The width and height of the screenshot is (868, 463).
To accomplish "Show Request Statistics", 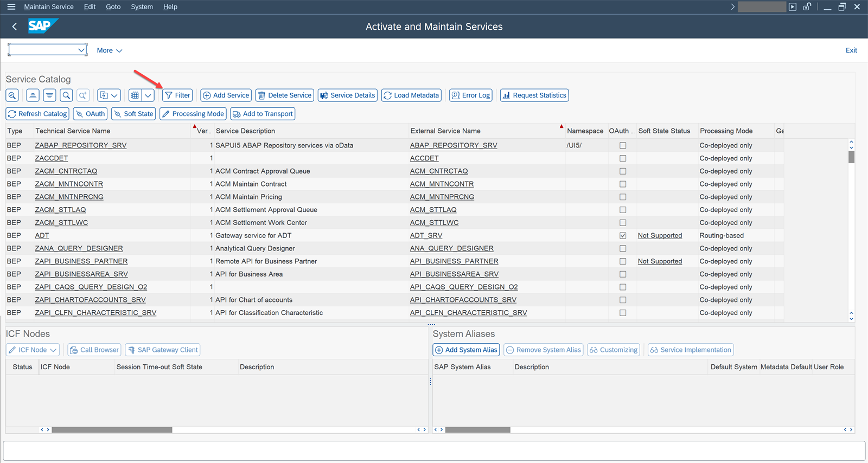I will coord(534,95).
